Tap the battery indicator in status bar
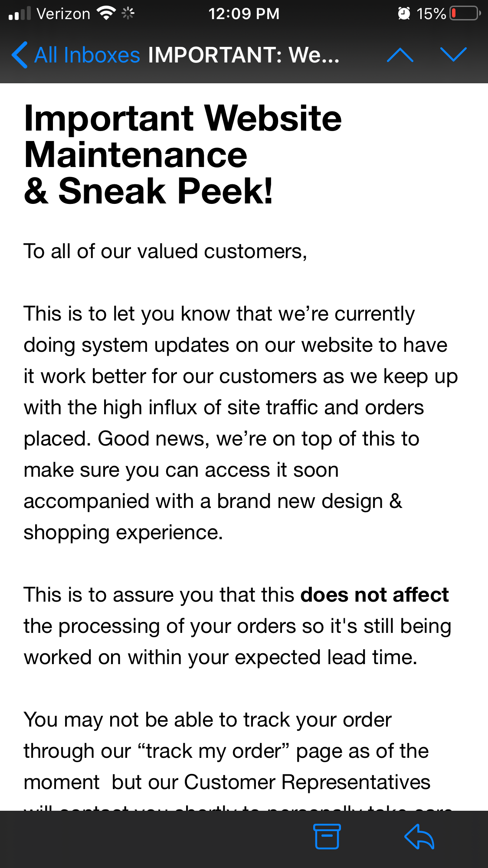The width and height of the screenshot is (488, 868). tap(465, 13)
